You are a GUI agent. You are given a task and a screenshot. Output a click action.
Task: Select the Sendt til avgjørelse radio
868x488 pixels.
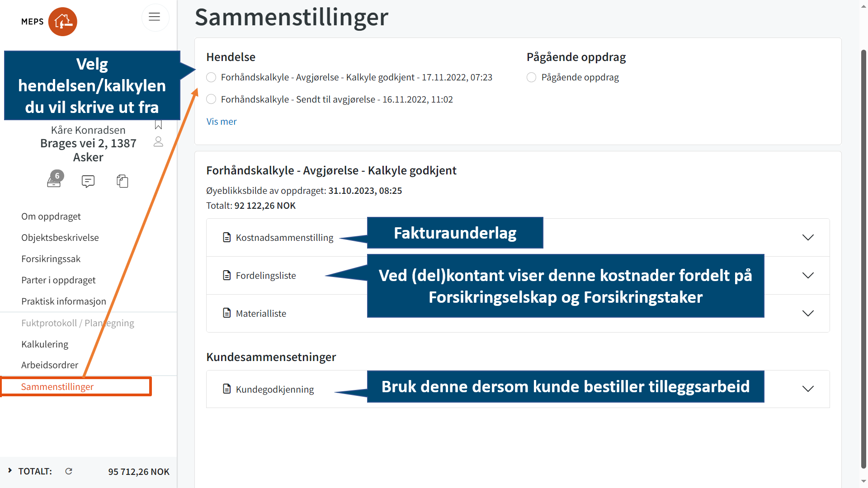211,99
